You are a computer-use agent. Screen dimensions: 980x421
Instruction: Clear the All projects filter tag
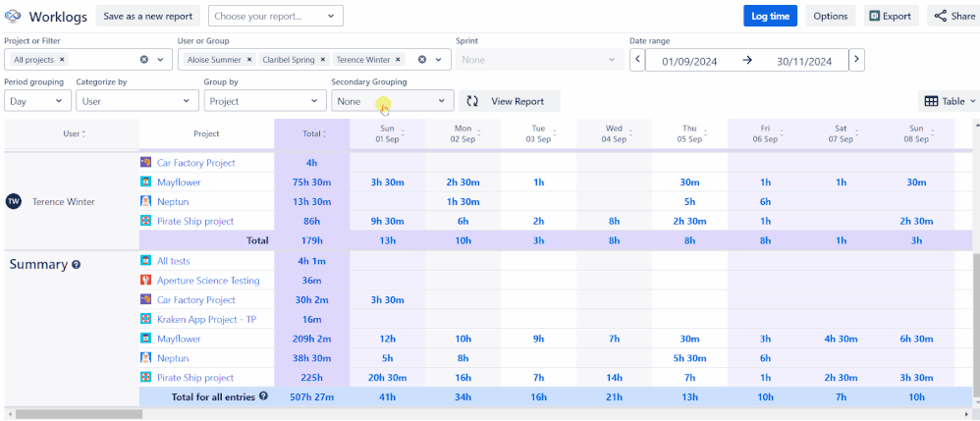click(x=63, y=60)
